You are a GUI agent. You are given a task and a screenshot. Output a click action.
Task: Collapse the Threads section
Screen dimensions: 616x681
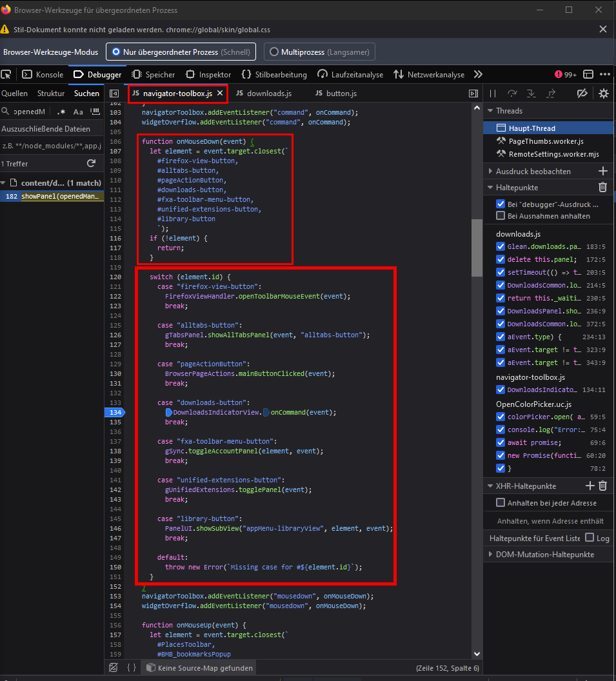click(490, 111)
